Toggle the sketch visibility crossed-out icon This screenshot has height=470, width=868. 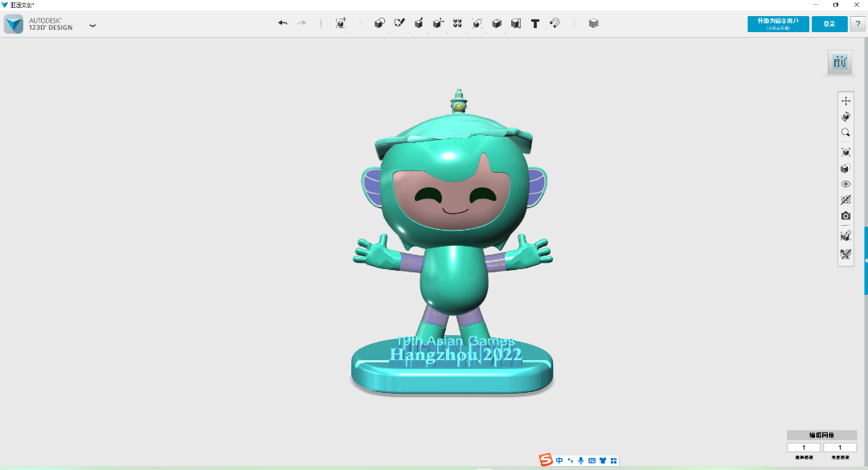[x=845, y=200]
